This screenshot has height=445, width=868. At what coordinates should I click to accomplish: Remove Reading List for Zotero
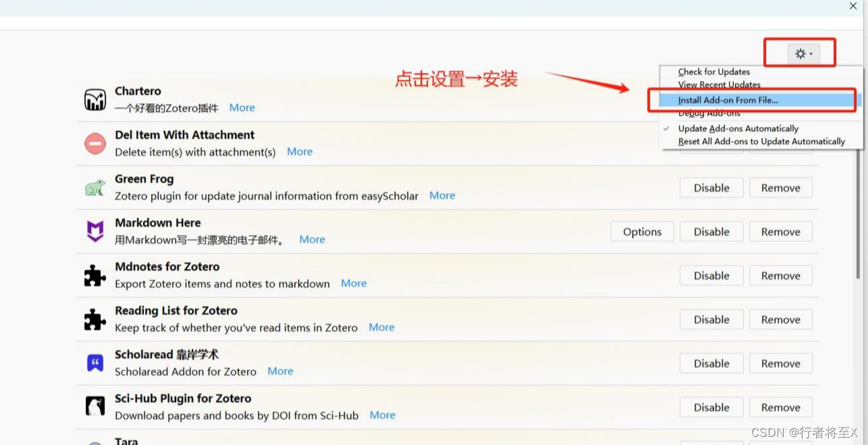tap(781, 319)
